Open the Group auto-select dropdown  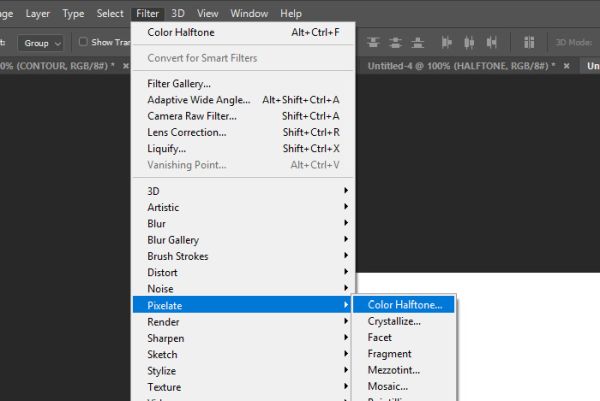click(41, 43)
